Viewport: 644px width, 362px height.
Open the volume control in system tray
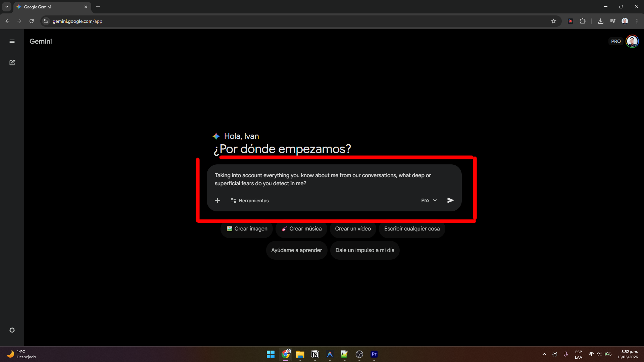[x=599, y=354]
